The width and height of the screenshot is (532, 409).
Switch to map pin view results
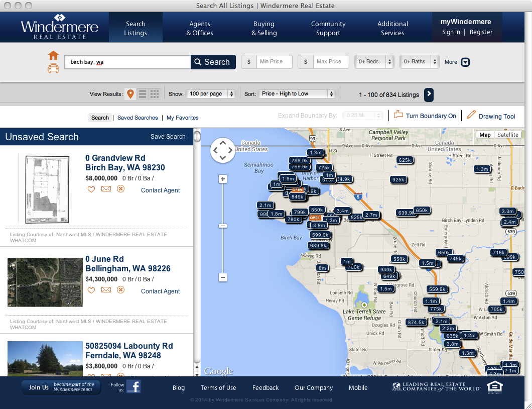130,94
